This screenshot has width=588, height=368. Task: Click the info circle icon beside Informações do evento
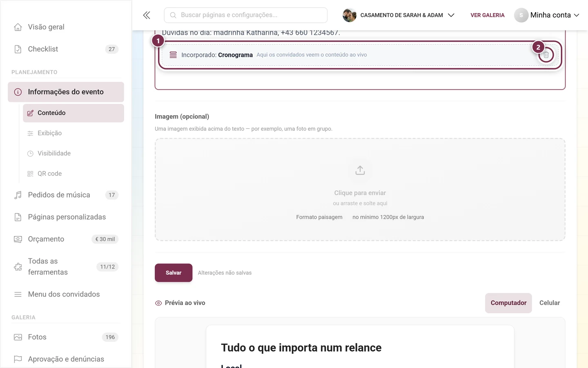[x=18, y=92]
